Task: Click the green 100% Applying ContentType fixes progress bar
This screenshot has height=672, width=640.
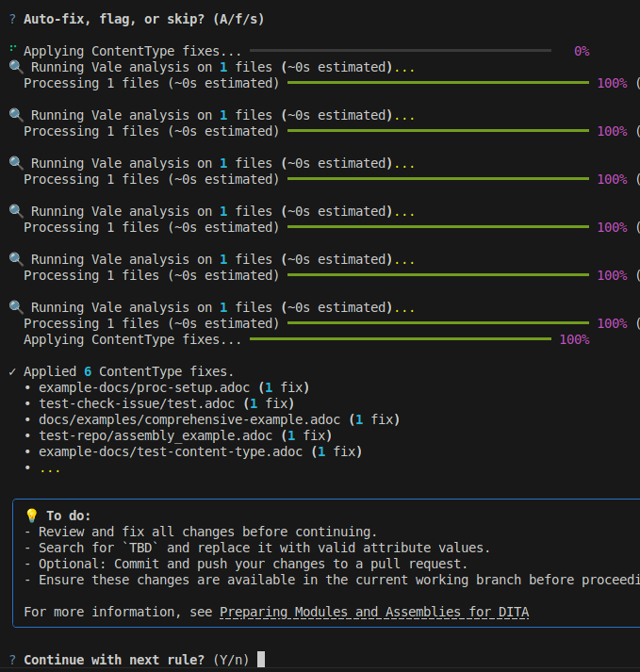Action: click(401, 339)
